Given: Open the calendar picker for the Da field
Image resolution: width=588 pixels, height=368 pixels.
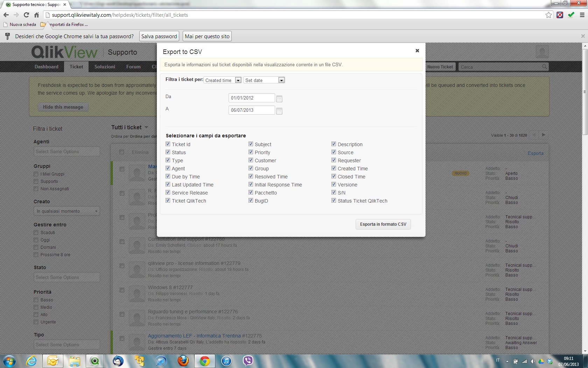Looking at the screenshot, I should (x=279, y=99).
